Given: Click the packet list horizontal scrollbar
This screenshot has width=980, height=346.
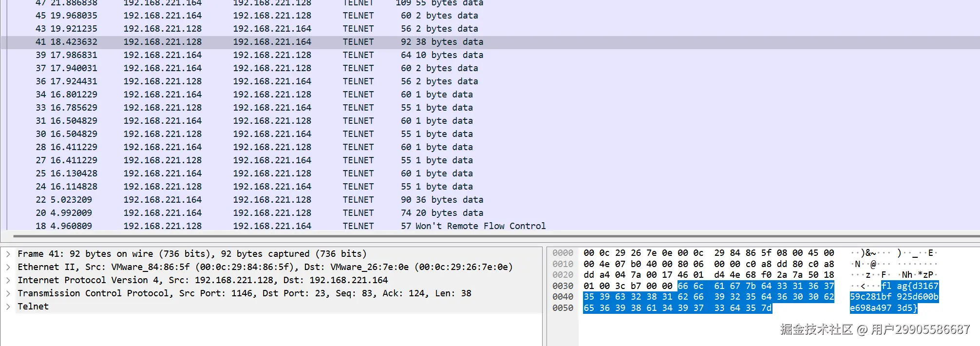Looking at the screenshot, I should [497, 236].
